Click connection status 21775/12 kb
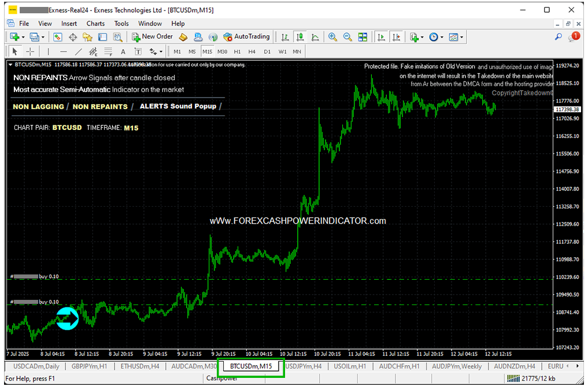This screenshot has width=588, height=390. tap(531, 378)
